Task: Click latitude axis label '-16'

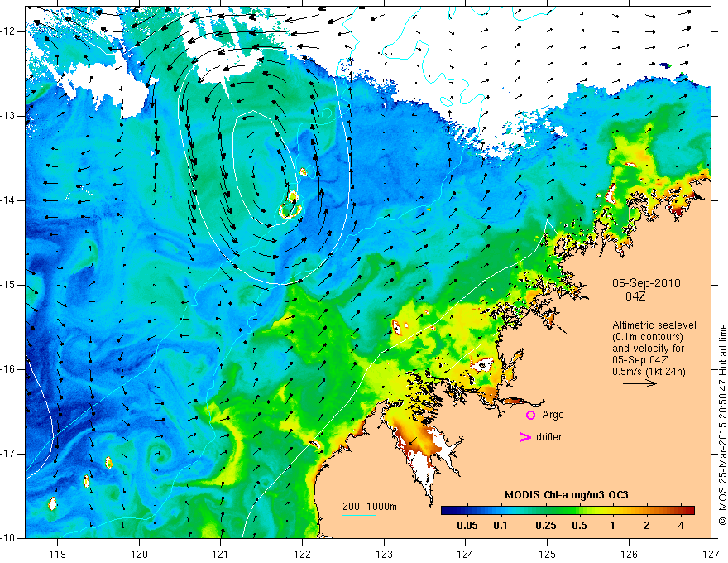Action: (x=9, y=369)
